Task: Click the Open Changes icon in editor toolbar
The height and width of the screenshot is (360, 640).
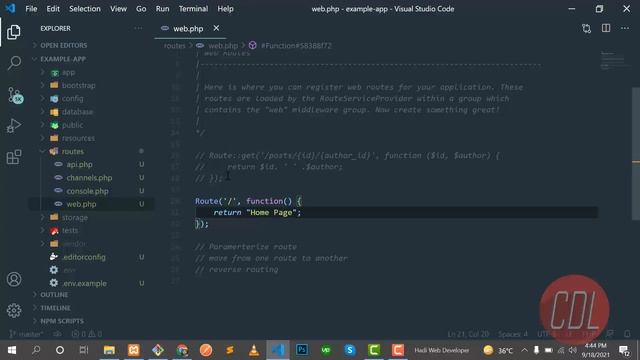Action: (x=587, y=28)
